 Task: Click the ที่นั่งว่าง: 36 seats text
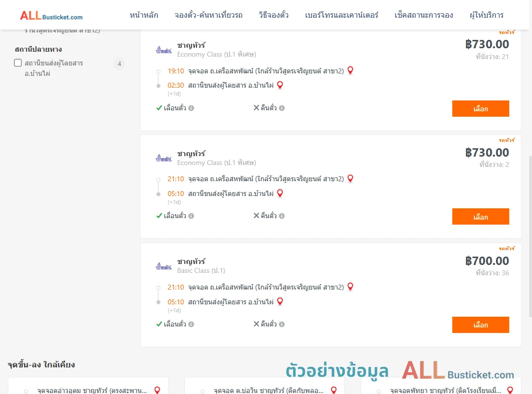[492, 273]
